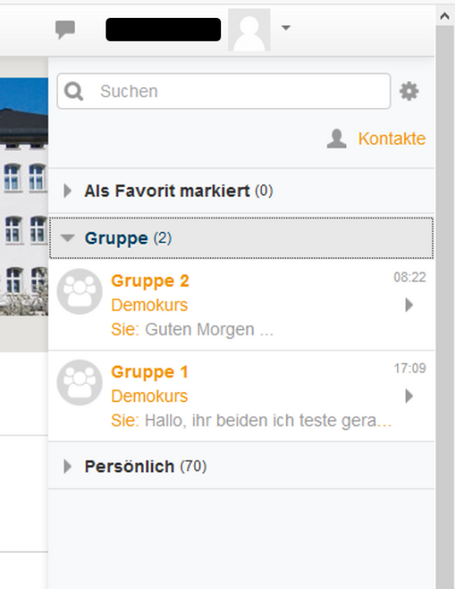Open the Gruppe 2 conversation title
Screen dimensions: 455x589
pyautogui.click(x=150, y=281)
